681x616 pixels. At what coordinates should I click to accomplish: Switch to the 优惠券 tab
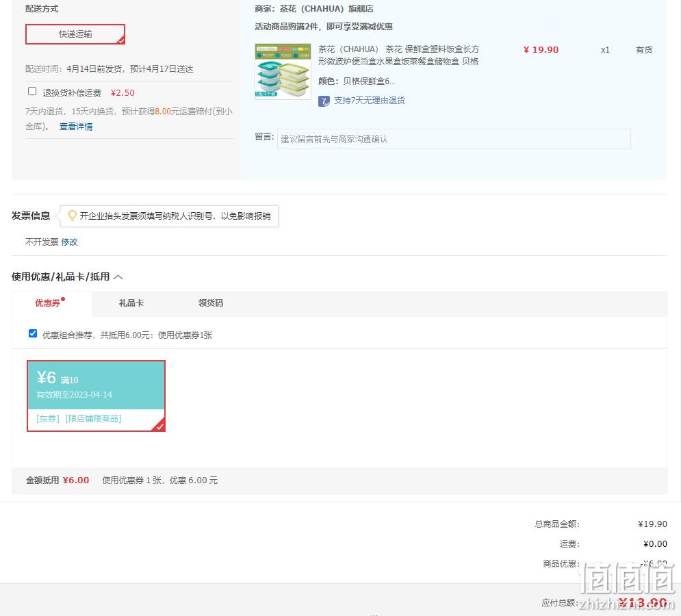click(x=48, y=303)
